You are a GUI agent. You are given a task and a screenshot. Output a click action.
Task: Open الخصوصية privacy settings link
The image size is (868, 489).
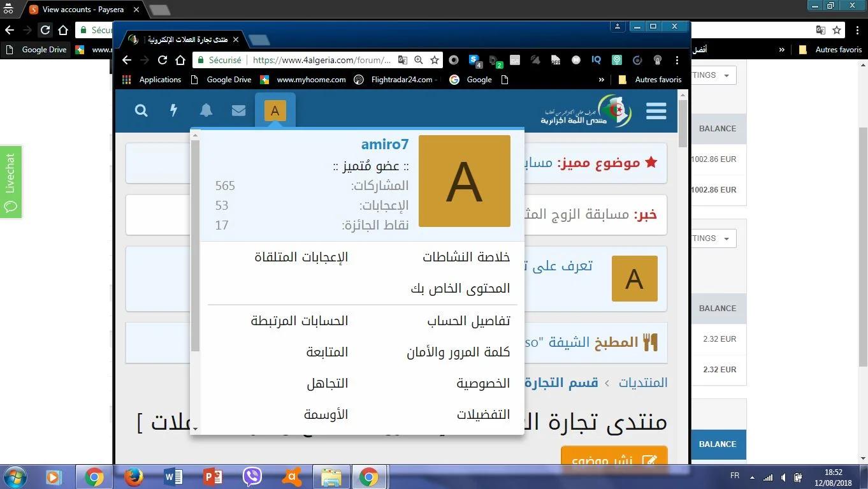click(483, 383)
